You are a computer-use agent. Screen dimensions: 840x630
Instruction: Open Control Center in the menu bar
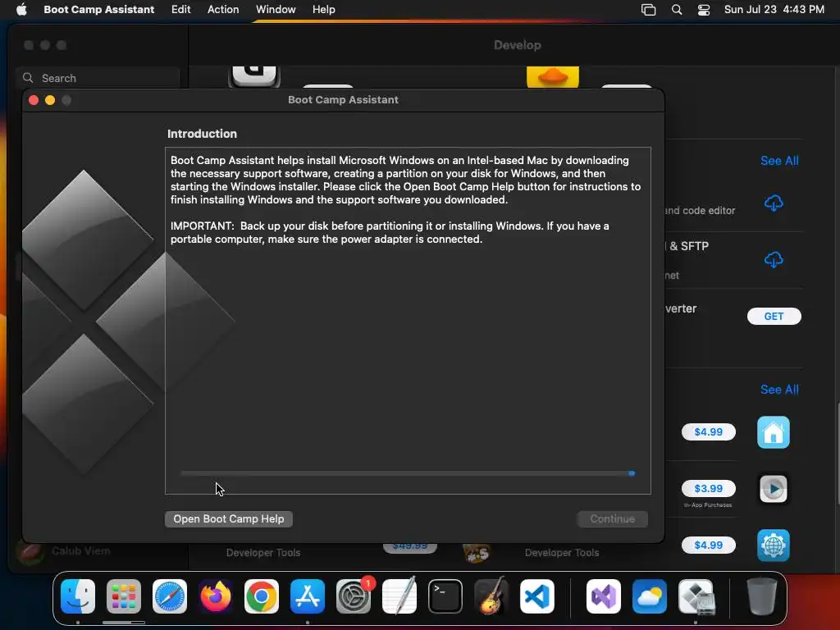tap(703, 10)
